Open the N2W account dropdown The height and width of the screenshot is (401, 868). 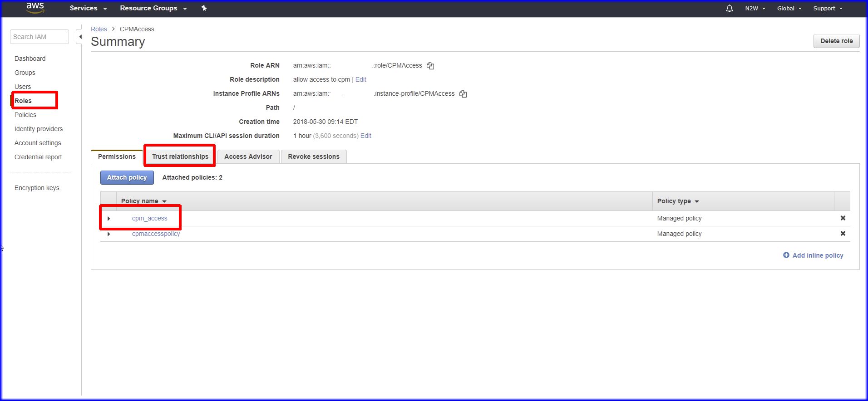point(755,8)
